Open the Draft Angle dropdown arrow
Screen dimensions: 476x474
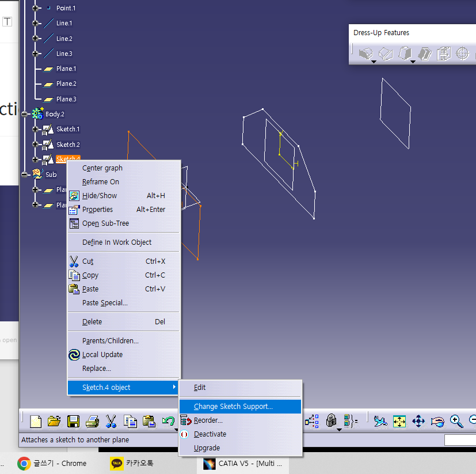tap(413, 62)
